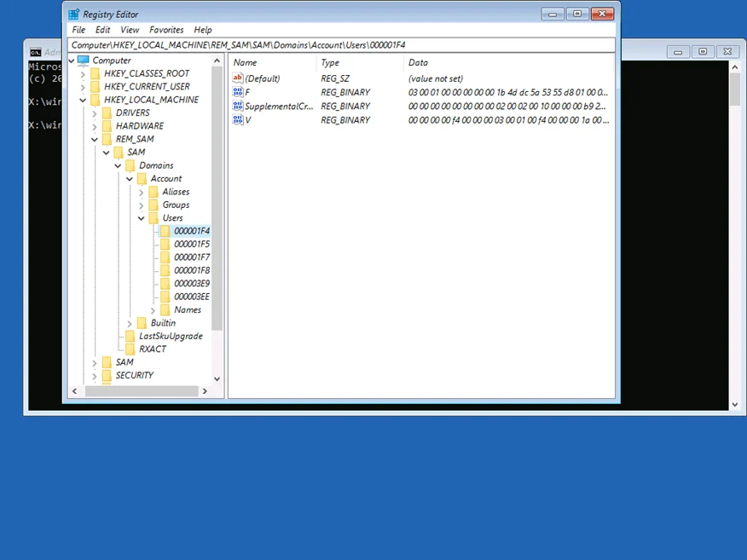This screenshot has height=560, width=747.
Task: Select the 000001F5 user key
Action: pos(192,245)
